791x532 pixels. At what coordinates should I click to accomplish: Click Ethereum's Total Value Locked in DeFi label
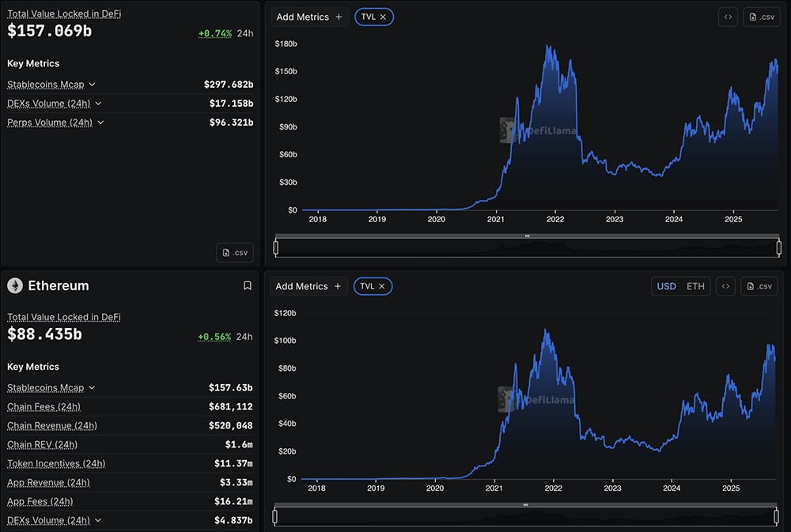click(63, 317)
